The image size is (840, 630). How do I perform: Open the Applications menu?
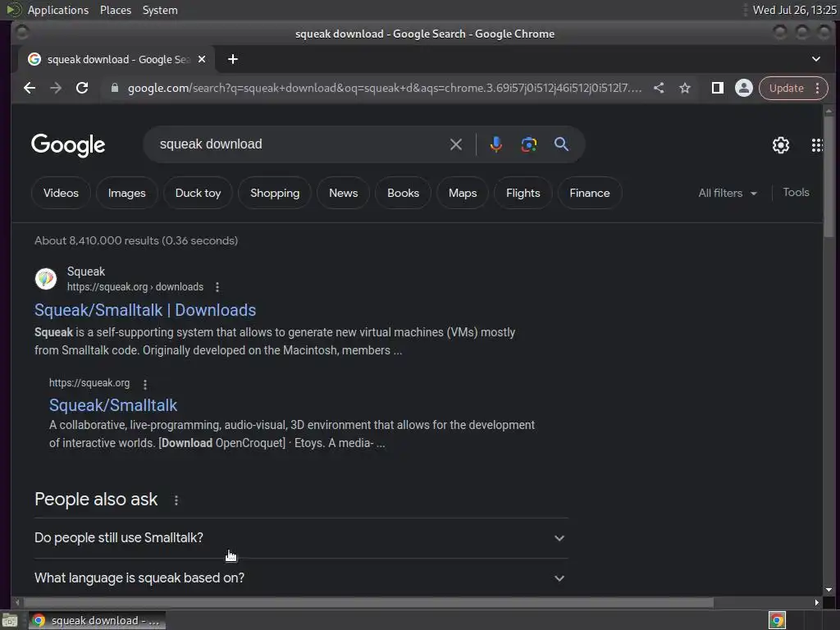click(58, 10)
